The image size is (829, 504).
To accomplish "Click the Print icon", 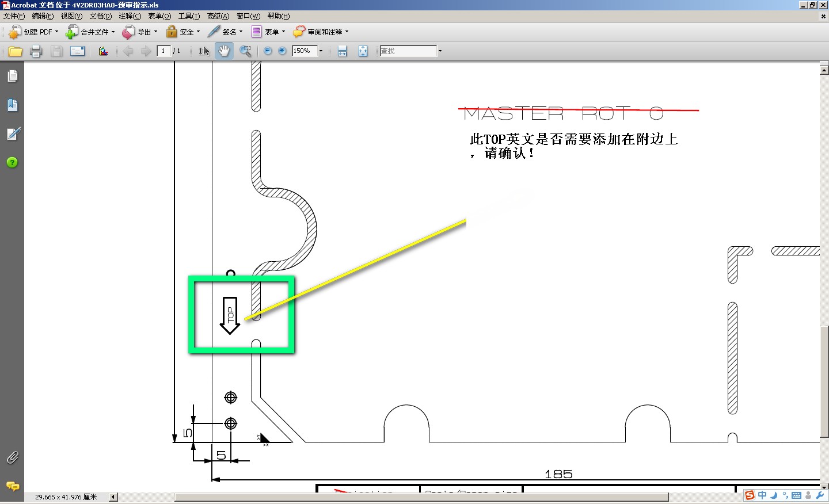I will pos(36,51).
